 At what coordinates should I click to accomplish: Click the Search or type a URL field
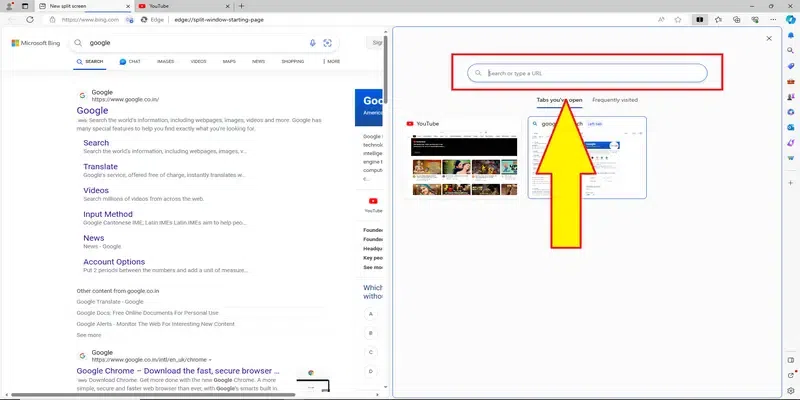[587, 73]
